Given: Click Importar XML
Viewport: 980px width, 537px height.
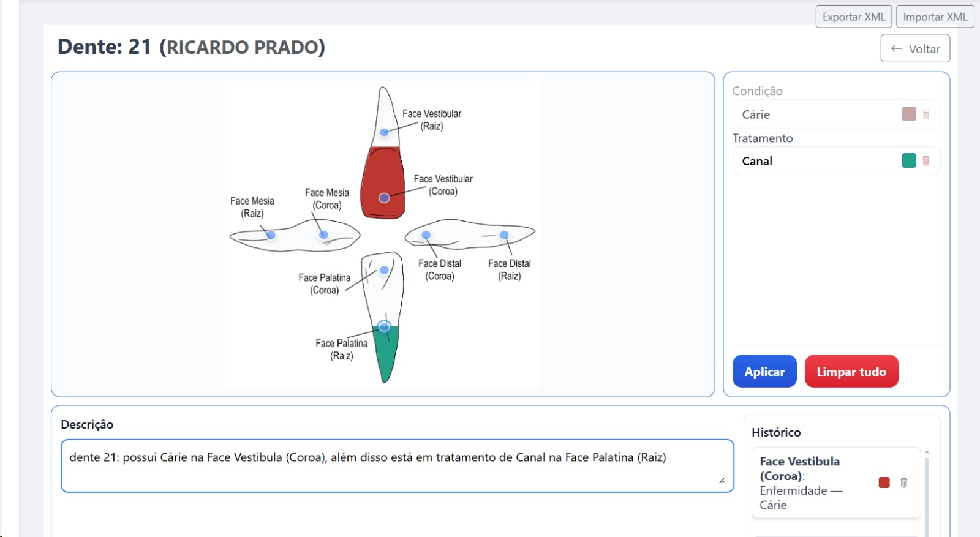Looking at the screenshot, I should 935,17.
